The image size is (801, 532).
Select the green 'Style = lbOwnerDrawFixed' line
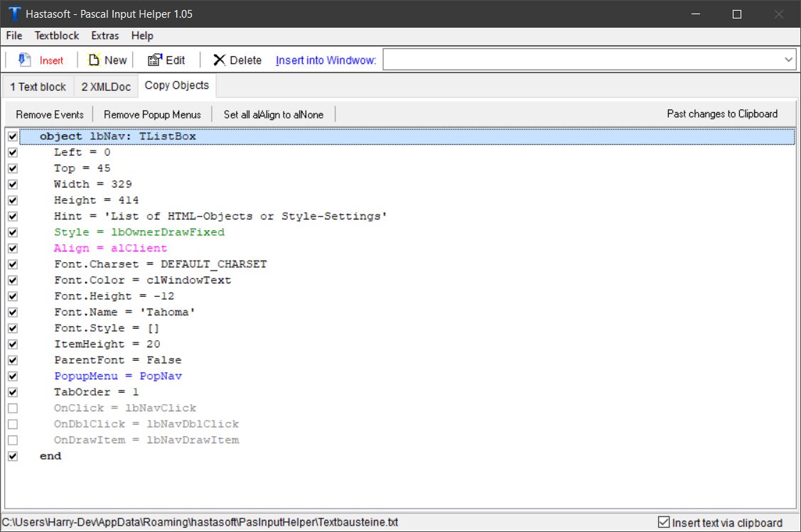(x=139, y=232)
